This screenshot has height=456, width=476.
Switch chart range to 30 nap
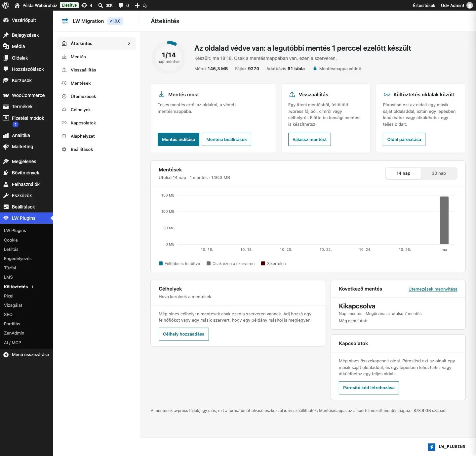439,173
